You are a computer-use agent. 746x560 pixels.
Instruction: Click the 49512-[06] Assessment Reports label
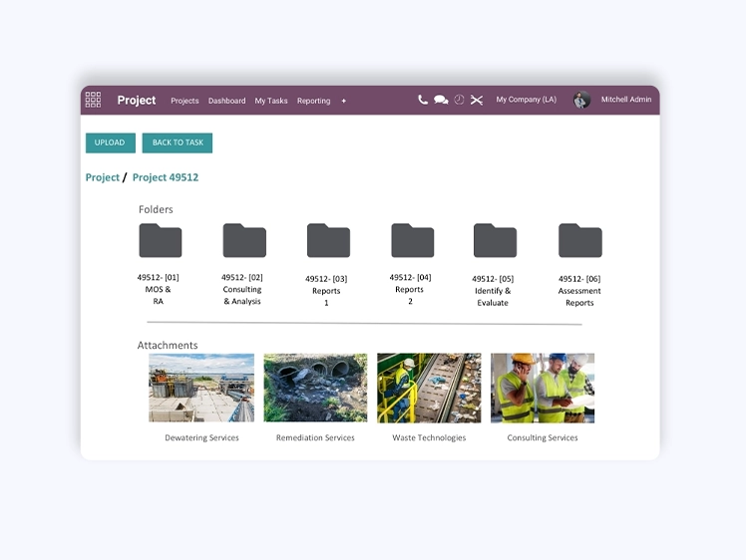click(579, 290)
